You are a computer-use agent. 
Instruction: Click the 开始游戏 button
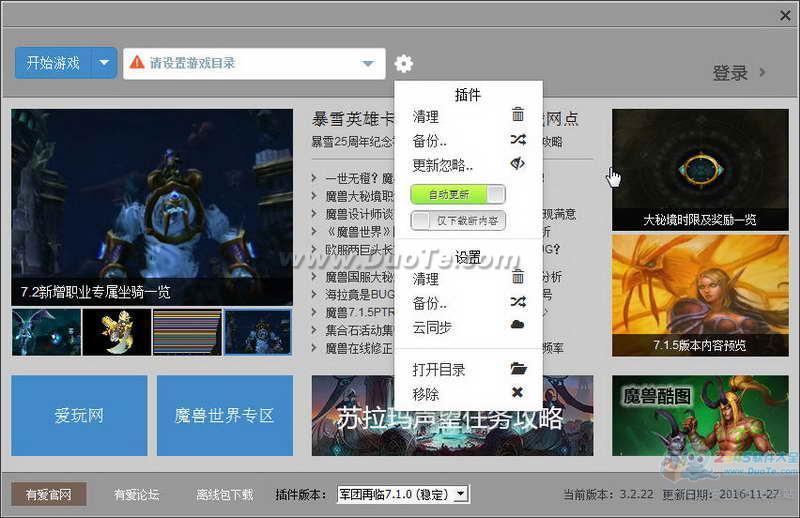[x=54, y=63]
